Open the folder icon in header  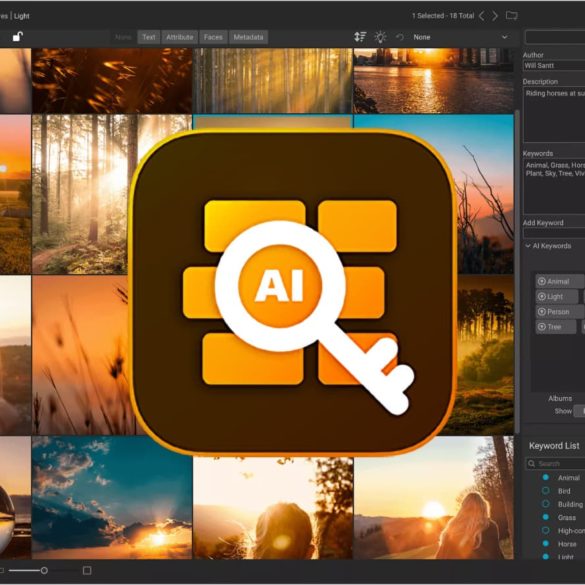[512, 15]
